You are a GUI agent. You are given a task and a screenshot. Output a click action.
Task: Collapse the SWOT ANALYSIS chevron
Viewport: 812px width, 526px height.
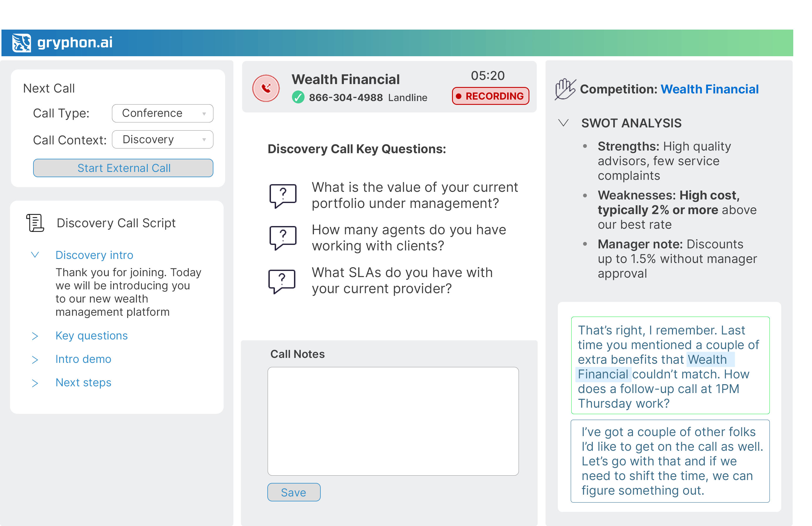point(563,122)
